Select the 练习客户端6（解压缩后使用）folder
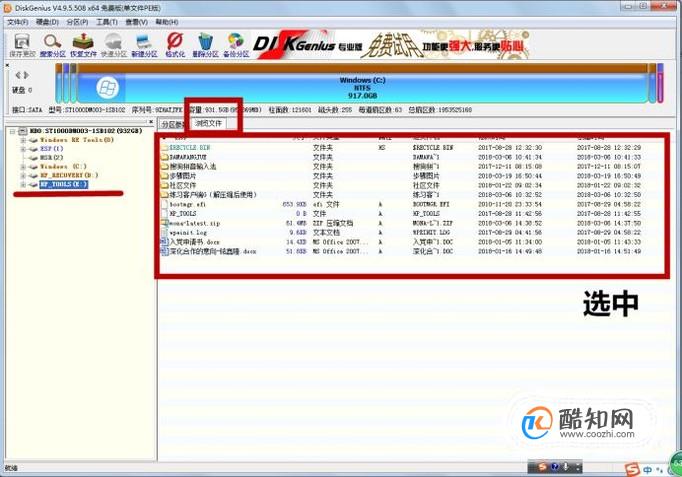682x477 pixels. [x=213, y=195]
